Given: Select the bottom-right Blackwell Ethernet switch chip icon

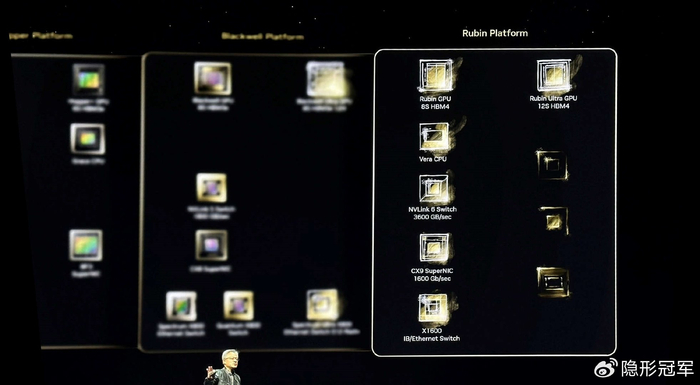Looking at the screenshot, I should tap(323, 305).
